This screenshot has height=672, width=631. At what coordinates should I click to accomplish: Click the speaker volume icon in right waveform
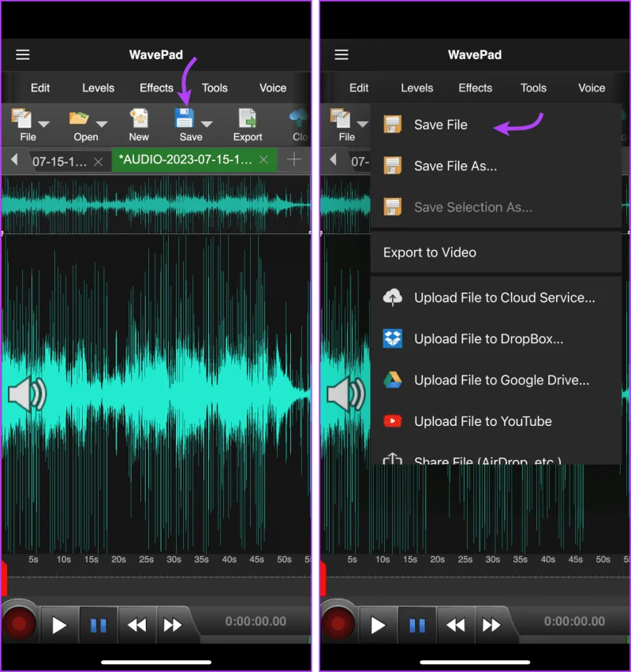tap(346, 394)
